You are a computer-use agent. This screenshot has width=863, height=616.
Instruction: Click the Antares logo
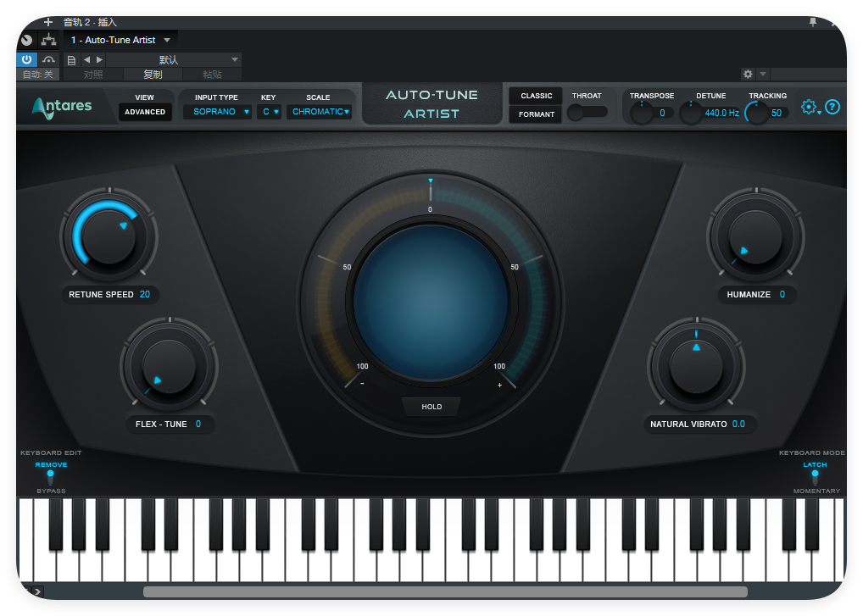click(62, 107)
